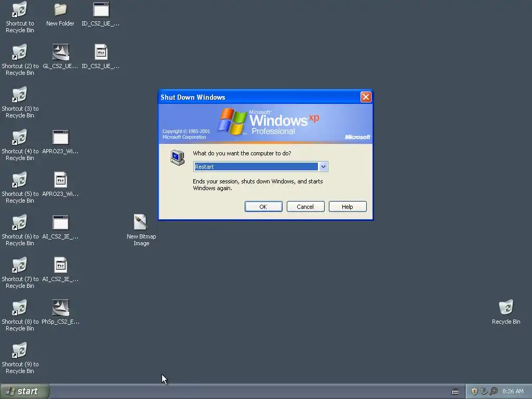Select Shortcut (4) to Recycle Bin
This screenshot has height=399, width=532.
click(x=20, y=145)
